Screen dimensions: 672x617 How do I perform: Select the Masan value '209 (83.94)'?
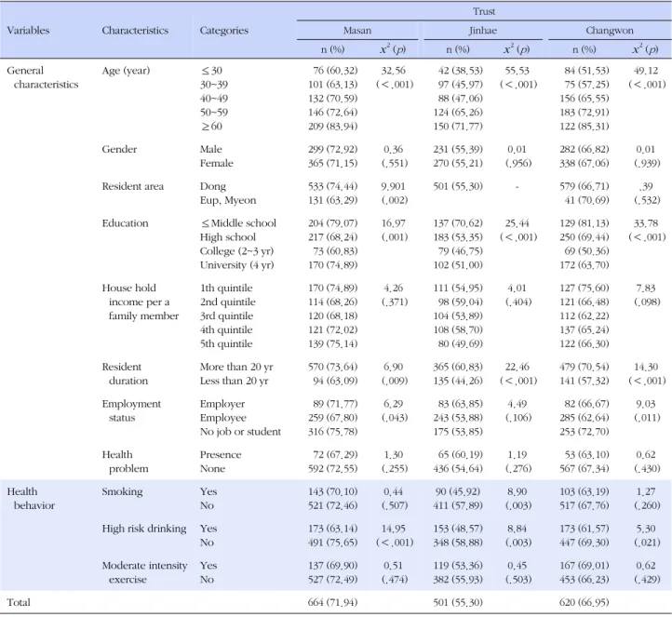coord(332,127)
